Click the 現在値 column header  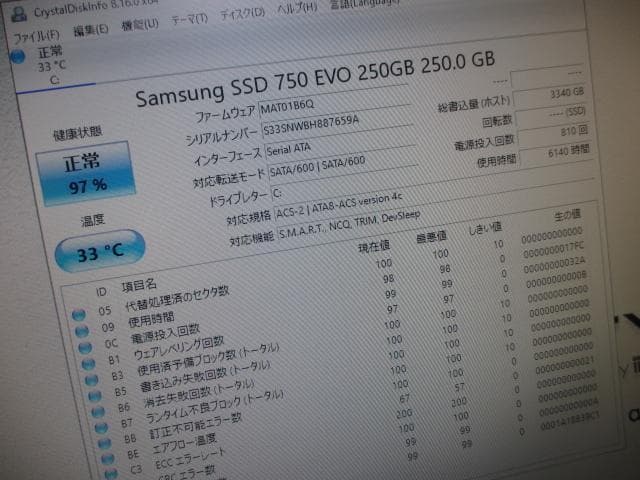point(374,246)
